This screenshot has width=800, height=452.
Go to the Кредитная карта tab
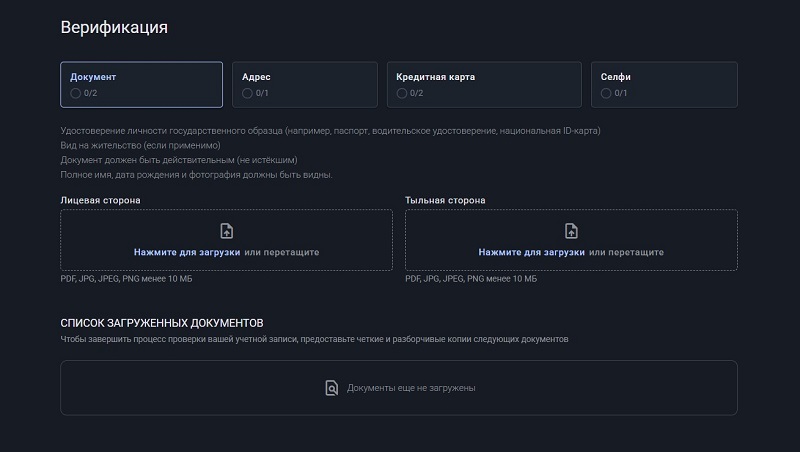pyautogui.click(x=484, y=84)
